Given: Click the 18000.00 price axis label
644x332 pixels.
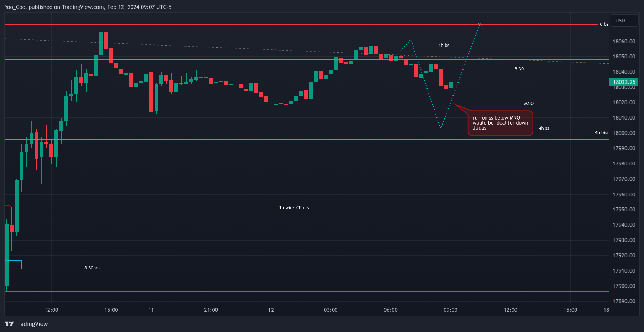Looking at the screenshot, I should pos(624,133).
